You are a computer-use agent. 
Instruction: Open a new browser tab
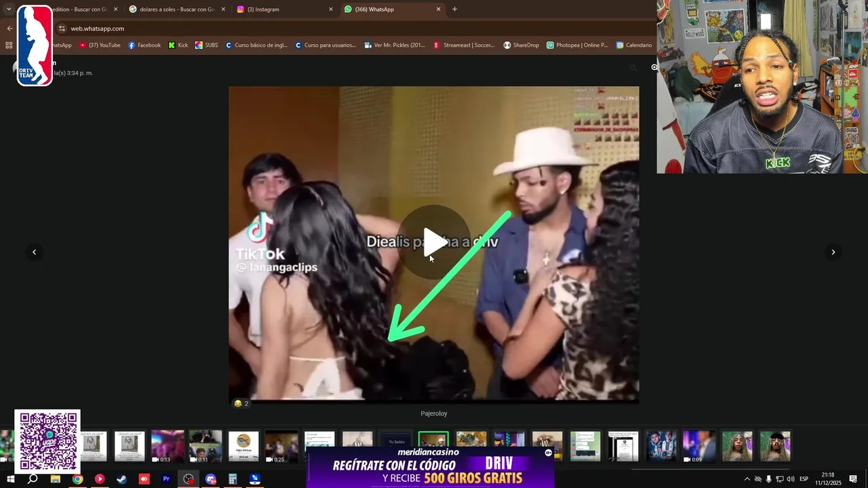click(x=454, y=9)
